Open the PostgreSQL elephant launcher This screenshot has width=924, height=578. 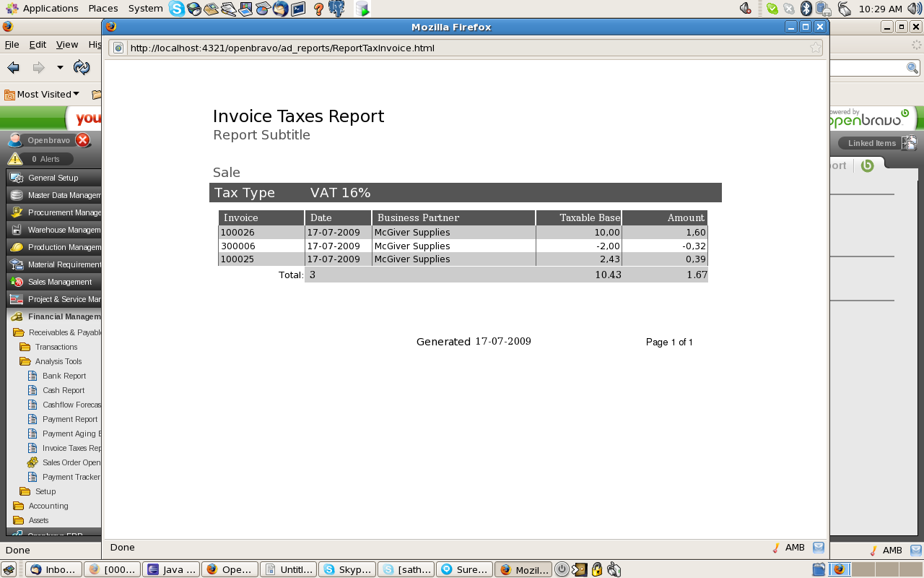click(336, 9)
